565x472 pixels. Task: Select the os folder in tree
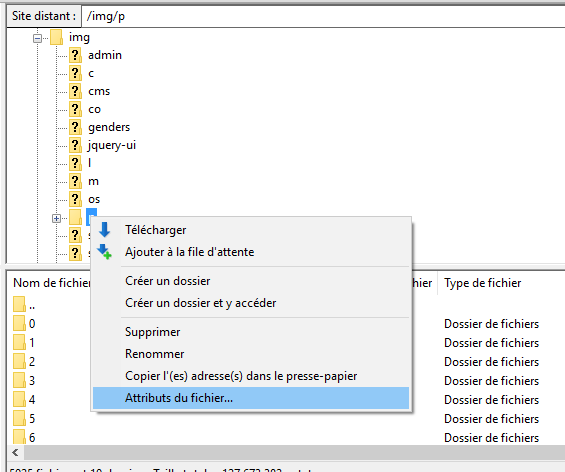pos(94,199)
